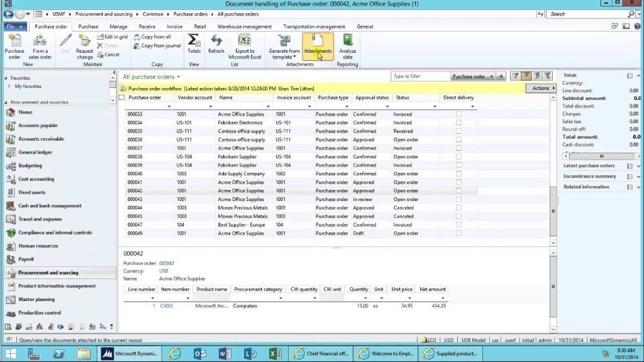Image resolution: width=644 pixels, height=362 pixels.
Task: Expand Encumbrance summary factbox
Action: point(638,177)
